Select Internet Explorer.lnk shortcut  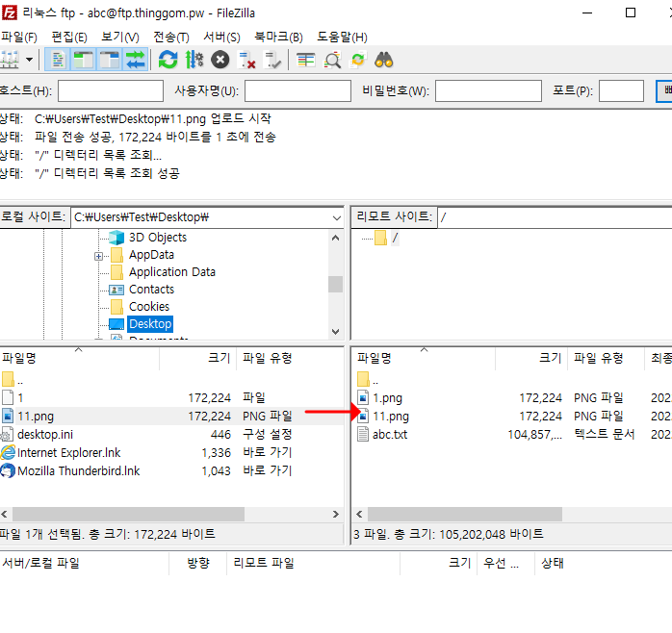coord(171,453)
